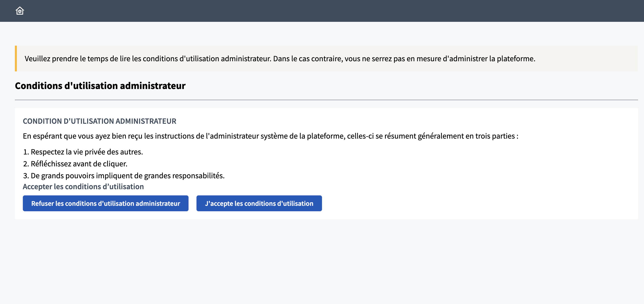Click the word 'plateforme' in warning banner

[x=515, y=59]
